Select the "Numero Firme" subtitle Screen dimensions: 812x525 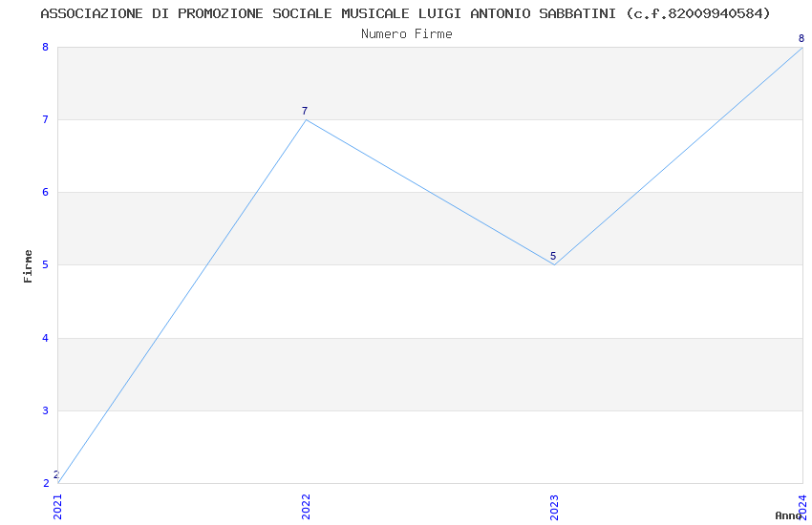click(x=406, y=33)
